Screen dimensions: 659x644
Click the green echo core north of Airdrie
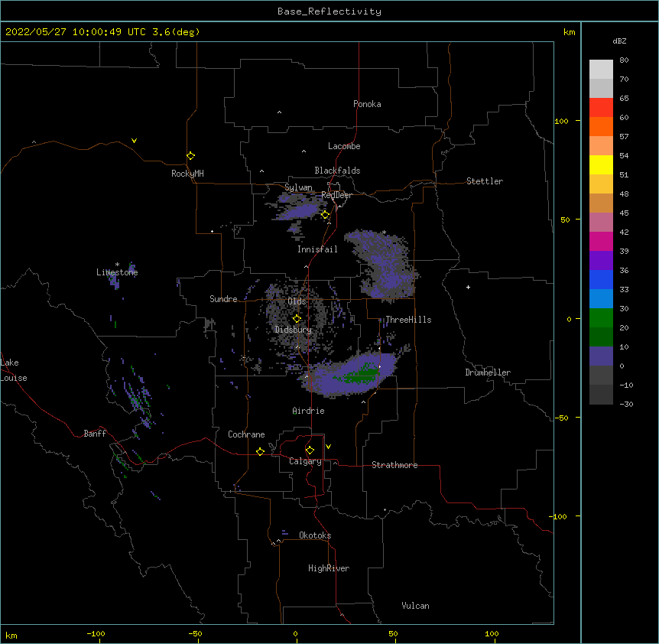361,374
